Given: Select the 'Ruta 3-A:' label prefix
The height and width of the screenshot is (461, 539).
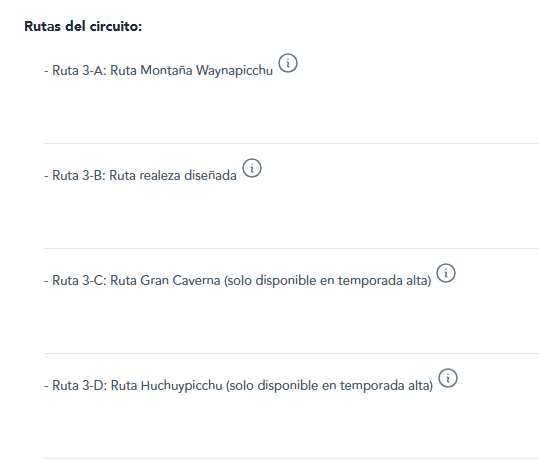Looking at the screenshot, I should (x=79, y=70).
